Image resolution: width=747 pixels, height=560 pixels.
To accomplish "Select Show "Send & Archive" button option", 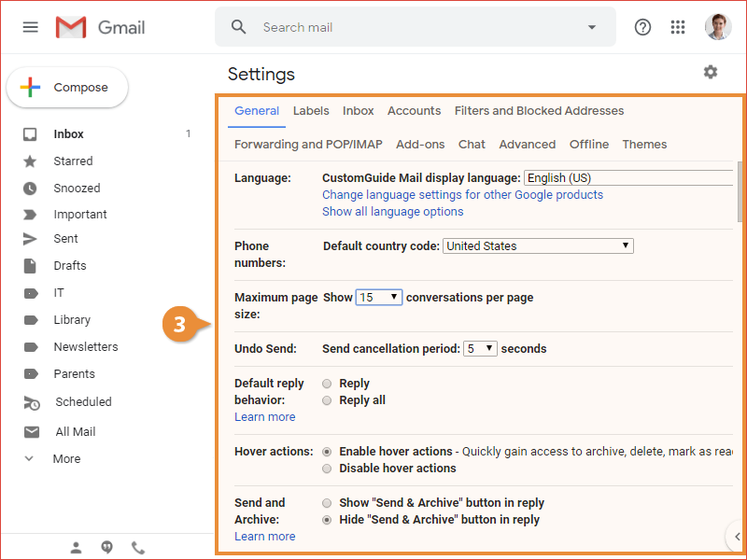I will (327, 503).
